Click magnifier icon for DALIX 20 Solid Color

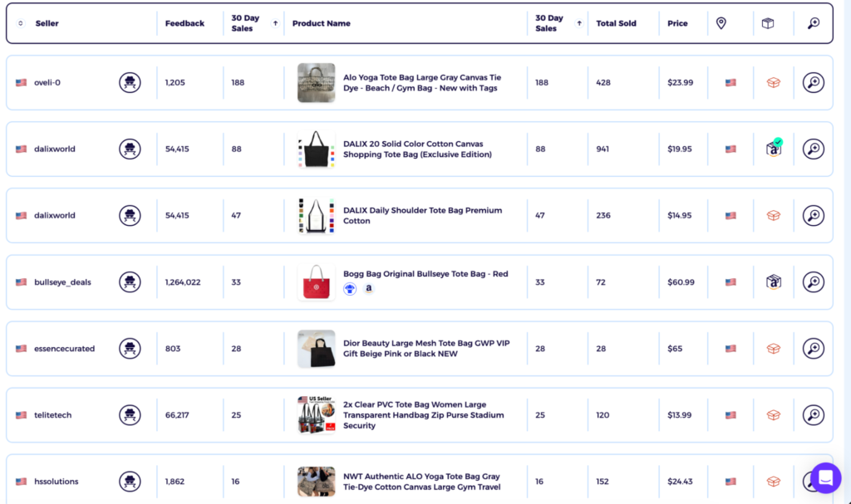813,149
